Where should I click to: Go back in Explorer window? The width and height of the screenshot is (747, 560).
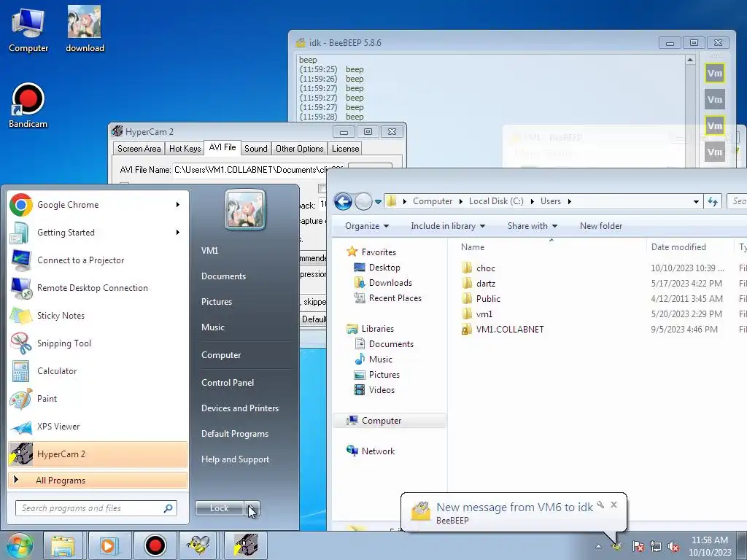343,201
